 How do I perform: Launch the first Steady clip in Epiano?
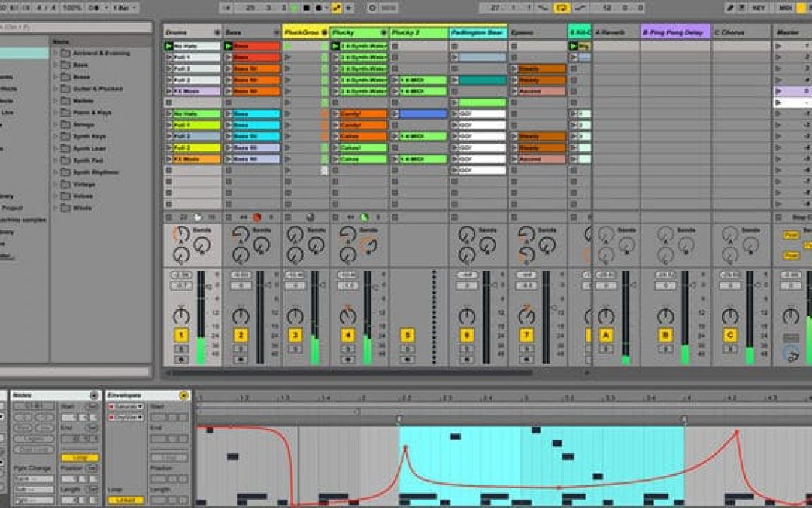[514, 69]
